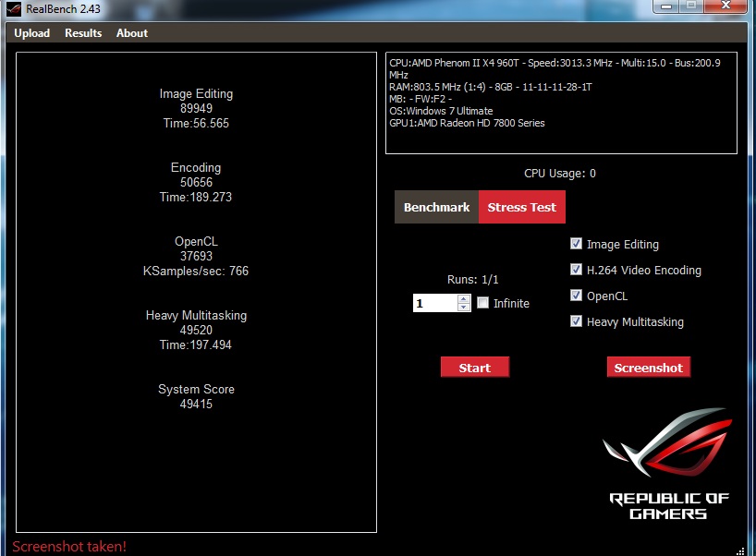Image resolution: width=756 pixels, height=556 pixels.
Task: Toggle the Heavy Multitasking checkbox
Action: pos(576,321)
